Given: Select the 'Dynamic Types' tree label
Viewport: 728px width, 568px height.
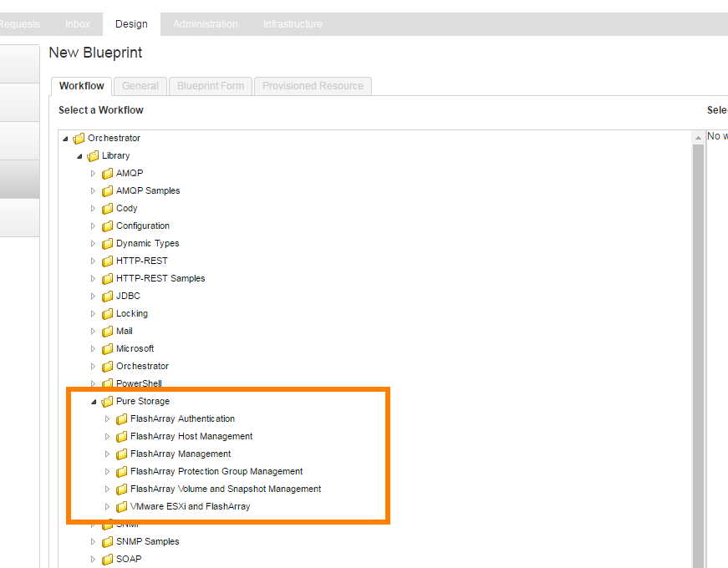Looking at the screenshot, I should click(x=148, y=244).
